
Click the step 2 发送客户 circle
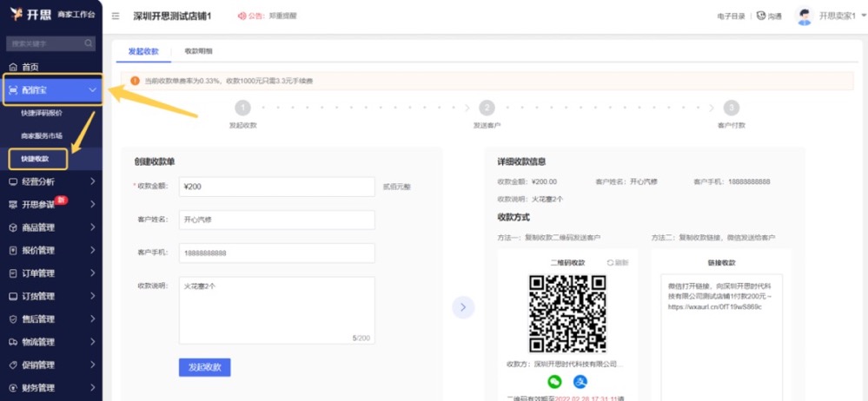[487, 108]
